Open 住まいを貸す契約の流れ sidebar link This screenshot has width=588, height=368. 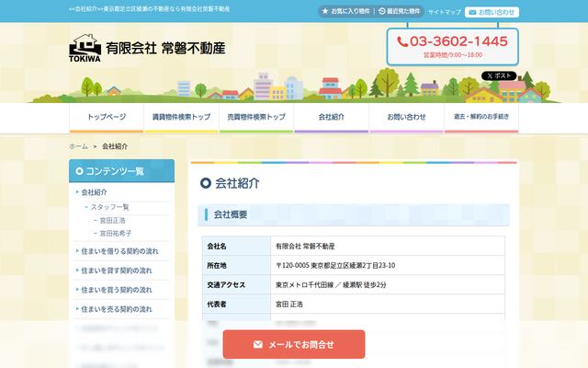(117, 270)
